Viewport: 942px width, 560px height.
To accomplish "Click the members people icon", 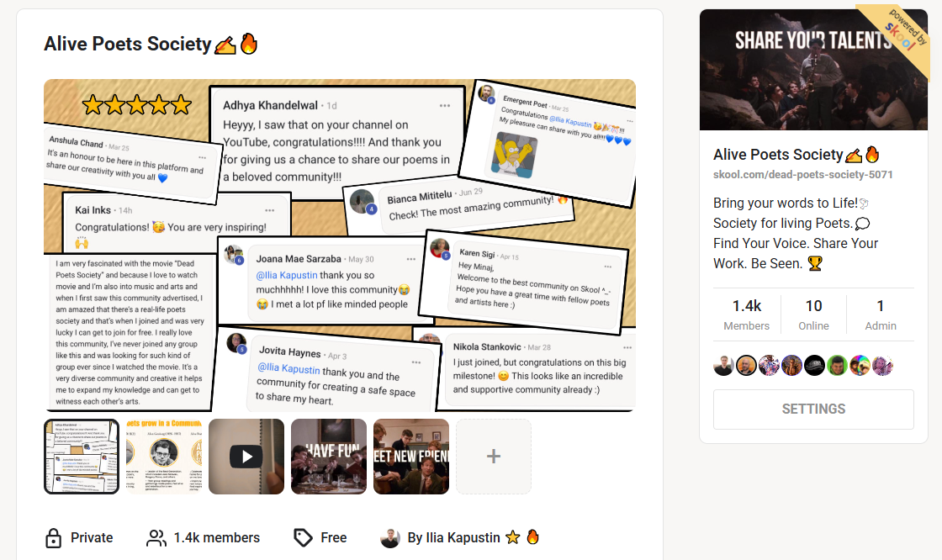I will click(156, 538).
